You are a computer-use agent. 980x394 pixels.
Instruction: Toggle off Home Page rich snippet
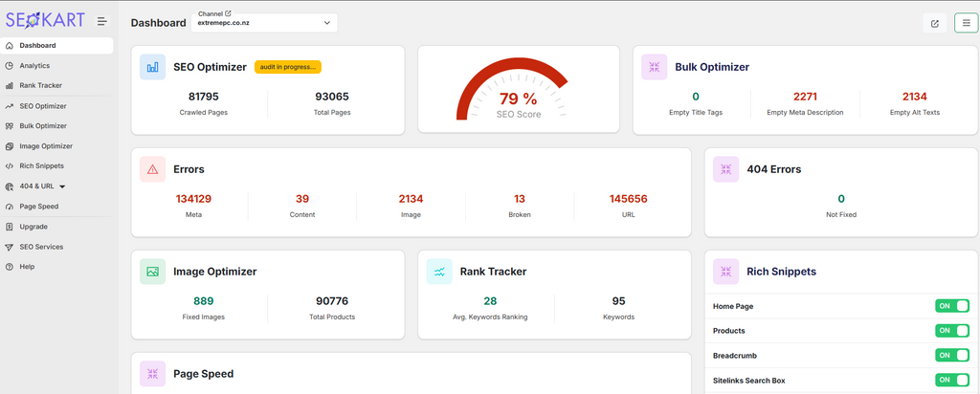click(951, 306)
